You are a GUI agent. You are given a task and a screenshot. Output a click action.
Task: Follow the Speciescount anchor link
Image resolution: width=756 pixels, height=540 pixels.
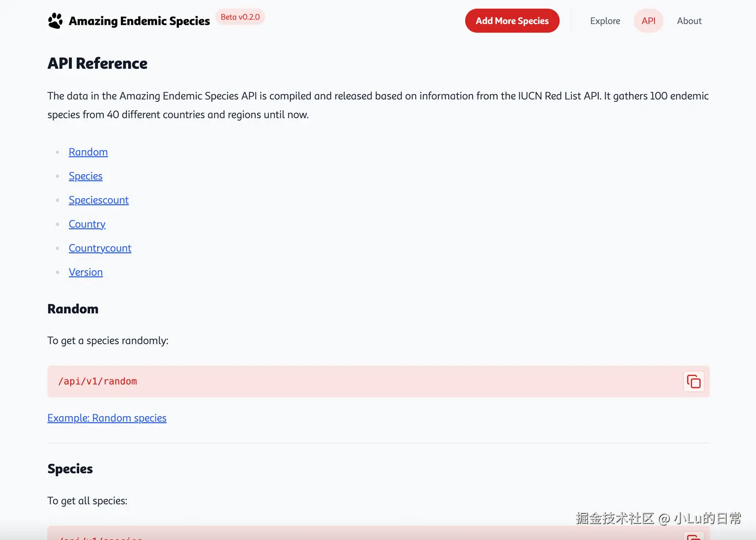[x=99, y=200]
